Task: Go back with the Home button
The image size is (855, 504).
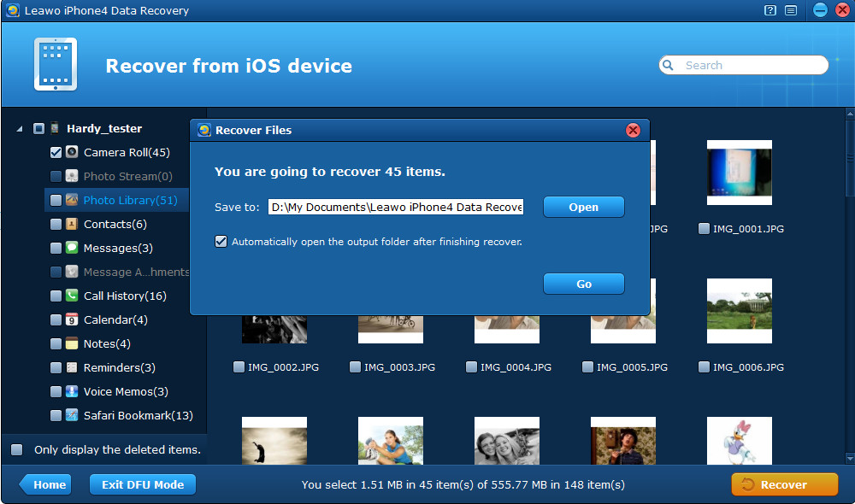Action: coord(46,484)
